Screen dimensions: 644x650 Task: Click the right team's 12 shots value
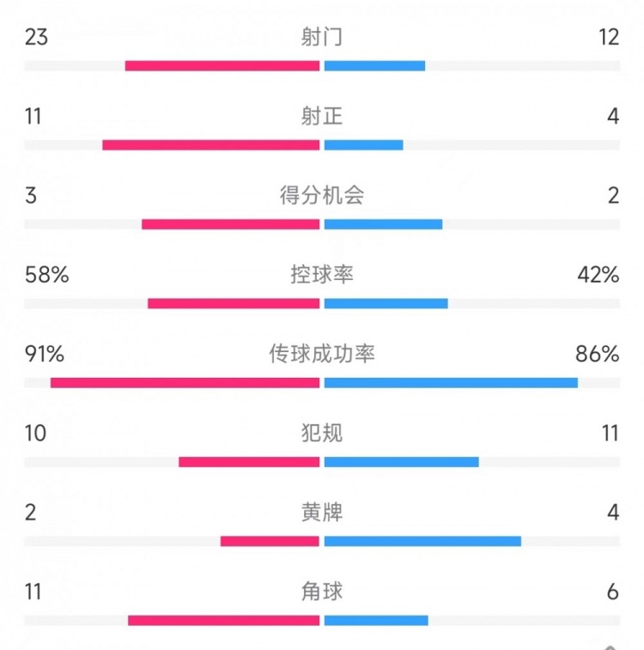point(610,37)
